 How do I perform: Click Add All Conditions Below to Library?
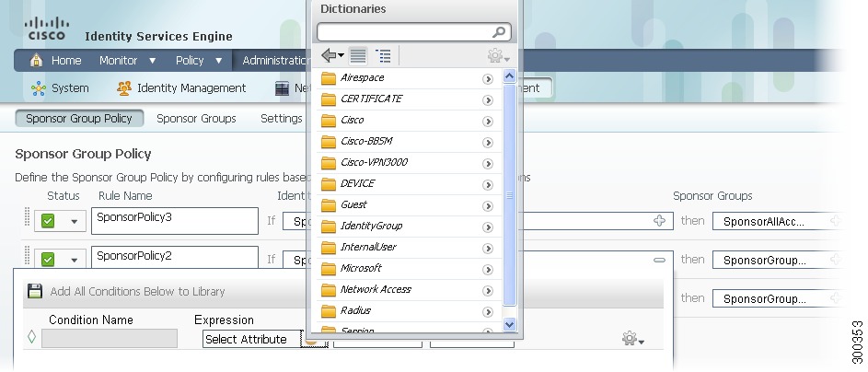137,292
